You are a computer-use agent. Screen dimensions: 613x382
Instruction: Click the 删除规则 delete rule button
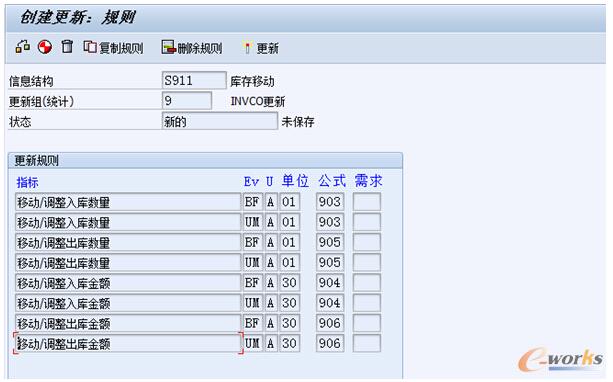pyautogui.click(x=192, y=48)
